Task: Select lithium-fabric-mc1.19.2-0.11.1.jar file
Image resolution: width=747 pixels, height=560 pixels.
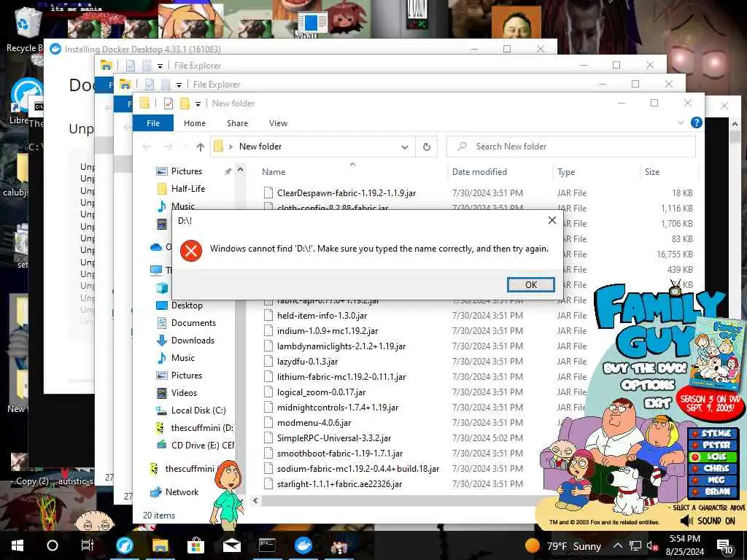Action: pos(341,377)
